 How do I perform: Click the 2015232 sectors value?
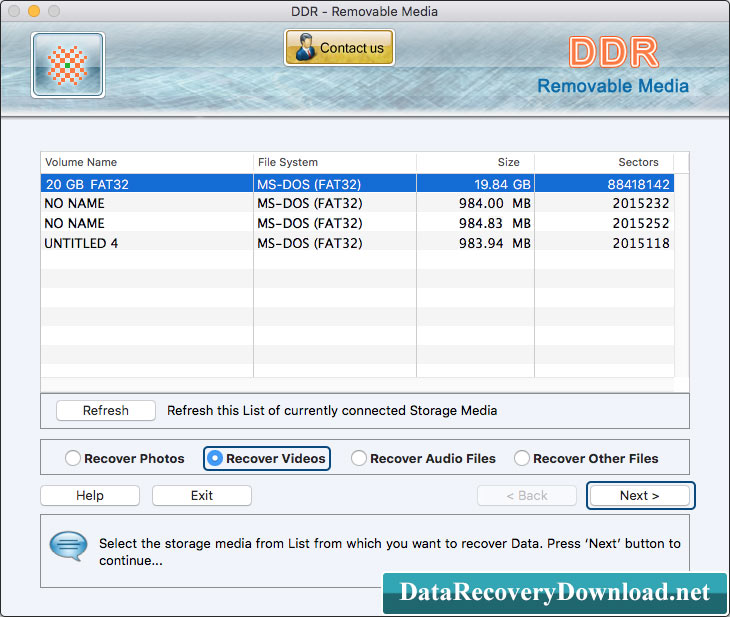point(641,203)
